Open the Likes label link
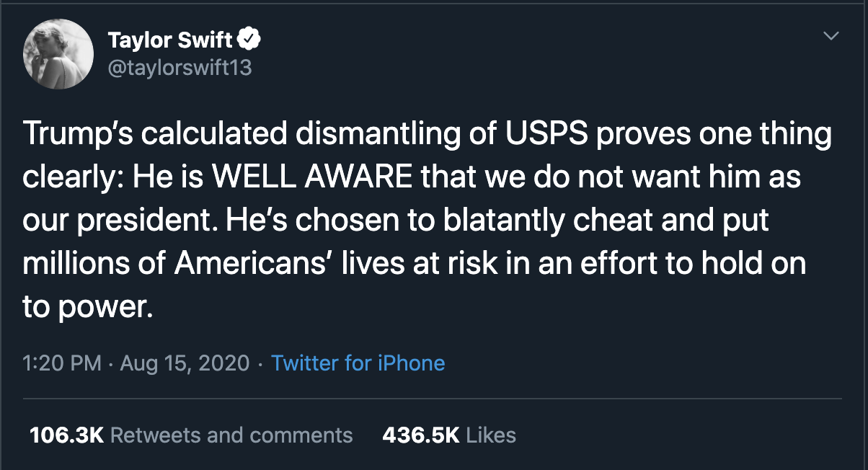 point(491,435)
